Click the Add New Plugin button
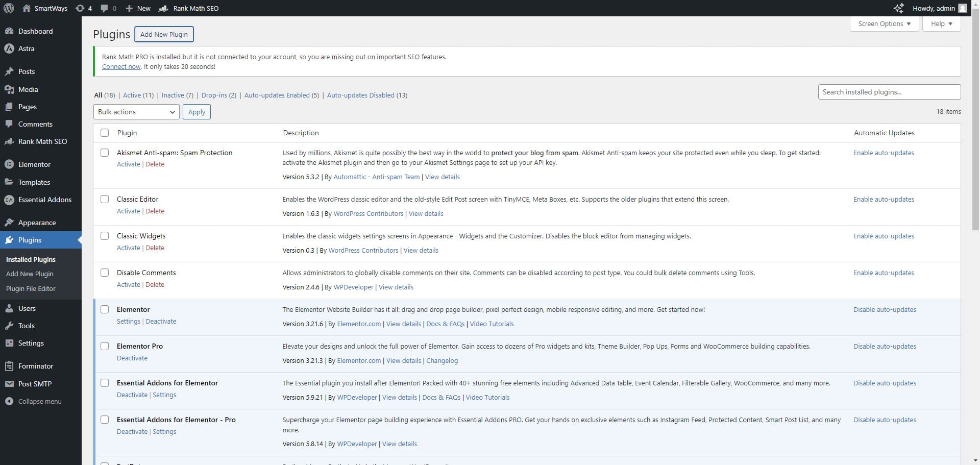 click(x=163, y=34)
